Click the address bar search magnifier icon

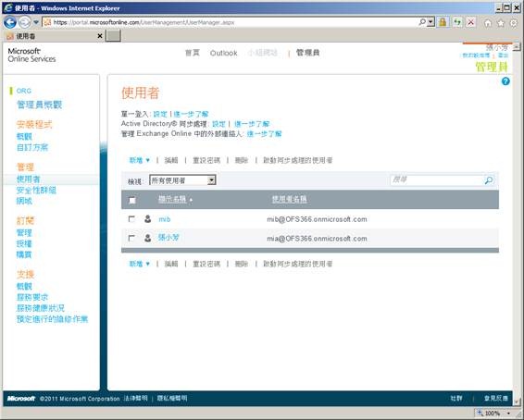422,22
